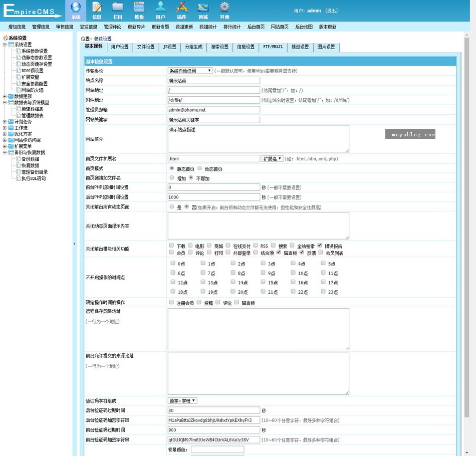The height and width of the screenshot is (456, 476).
Task: Tick the 12点 time checkbox
Action: 173,282
